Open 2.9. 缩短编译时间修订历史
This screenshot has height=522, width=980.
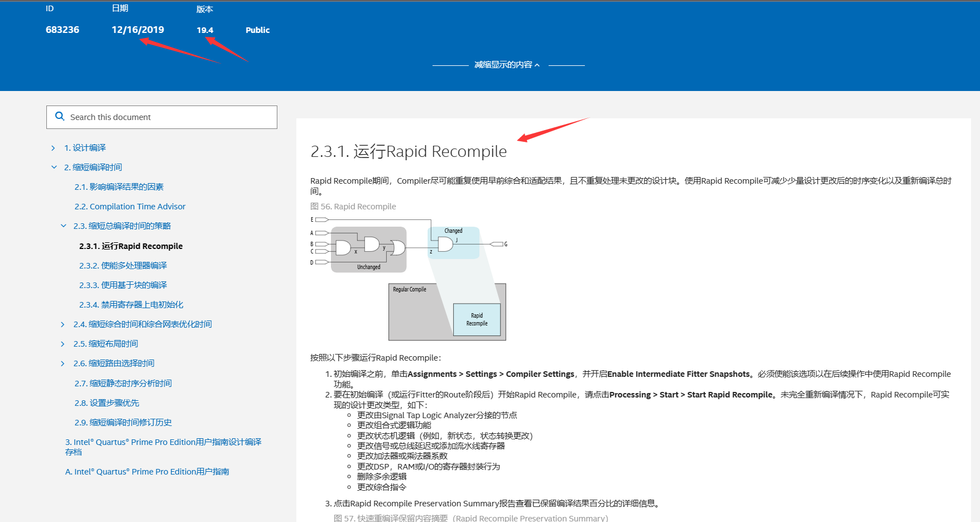tap(123, 423)
